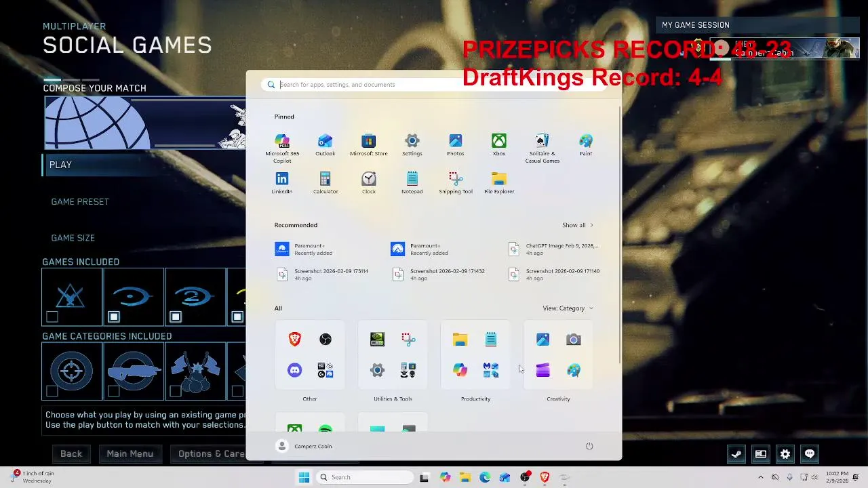Open Settings from the Pinned section
The width and height of the screenshot is (868, 488).
412,145
